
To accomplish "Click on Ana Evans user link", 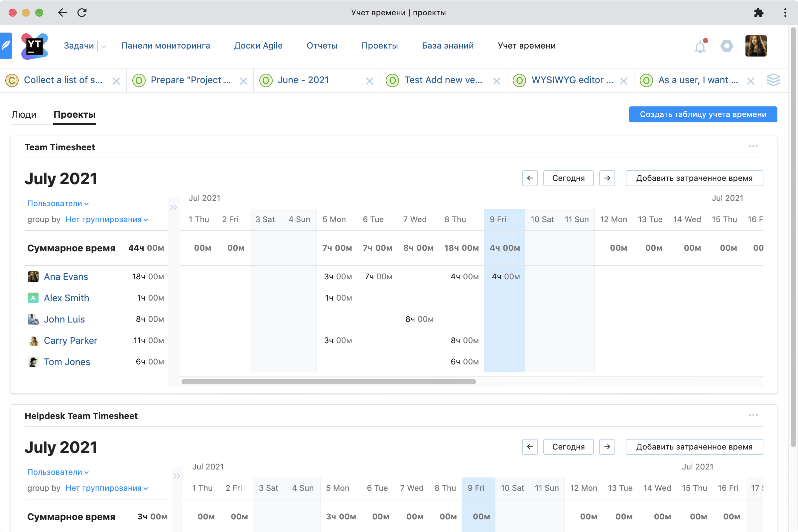I will click(65, 276).
